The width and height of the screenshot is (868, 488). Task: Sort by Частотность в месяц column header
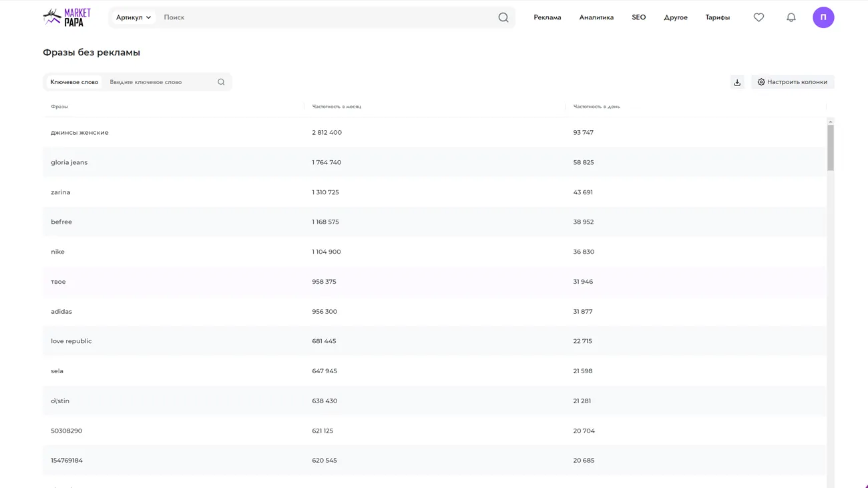pos(337,107)
